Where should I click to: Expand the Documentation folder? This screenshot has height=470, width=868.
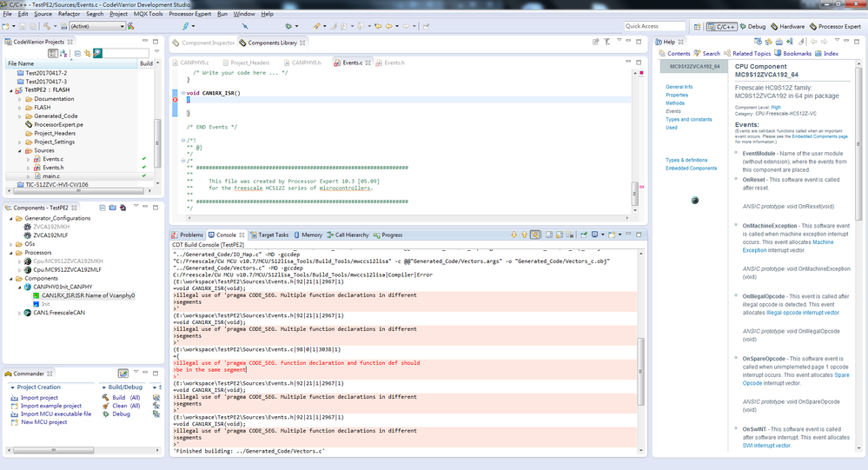pyautogui.click(x=20, y=99)
